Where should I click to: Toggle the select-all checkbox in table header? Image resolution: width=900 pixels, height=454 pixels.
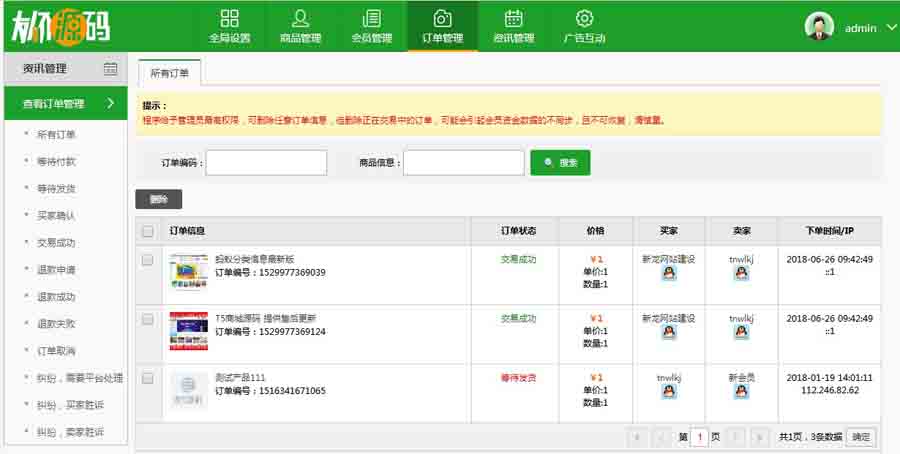coord(148,231)
